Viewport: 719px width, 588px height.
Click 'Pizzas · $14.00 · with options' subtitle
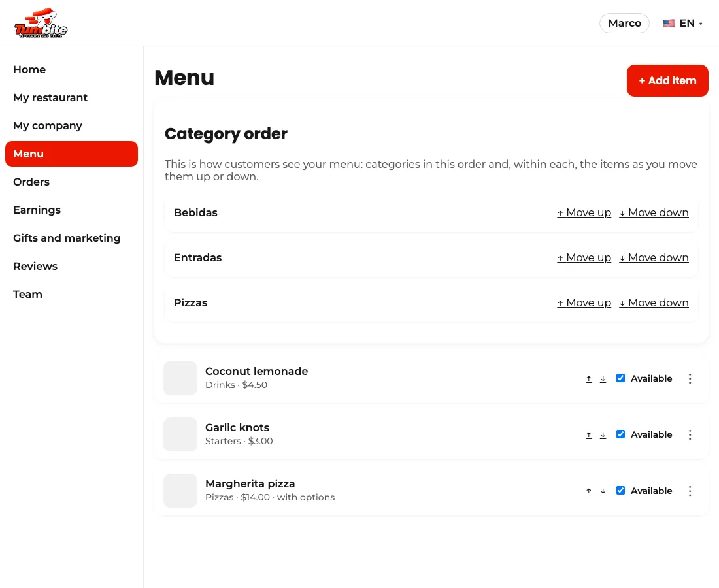(270, 497)
